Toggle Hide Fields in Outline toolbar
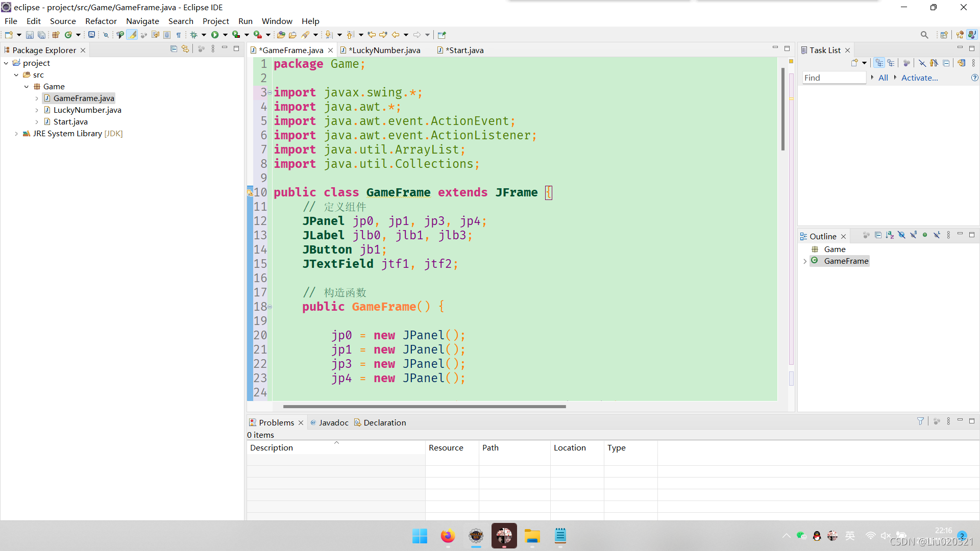 pyautogui.click(x=901, y=235)
